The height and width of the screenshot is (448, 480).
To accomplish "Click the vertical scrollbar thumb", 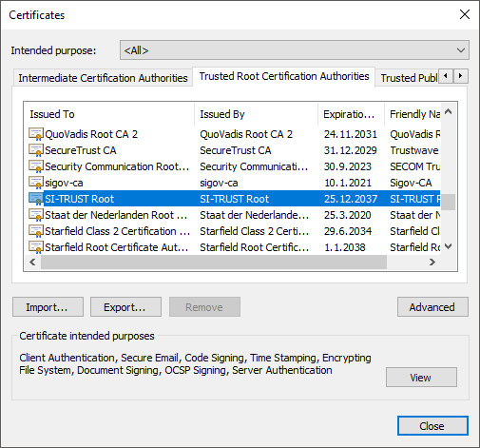I will point(449,202).
